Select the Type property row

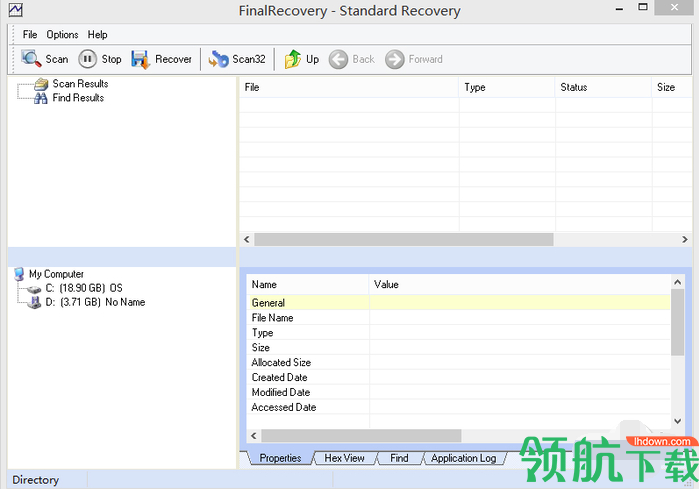point(458,333)
